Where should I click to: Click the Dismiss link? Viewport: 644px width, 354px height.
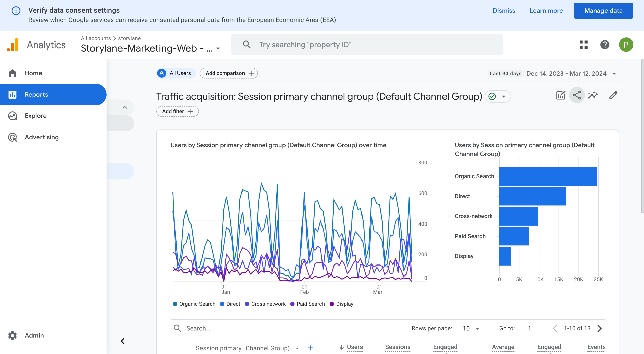[504, 11]
